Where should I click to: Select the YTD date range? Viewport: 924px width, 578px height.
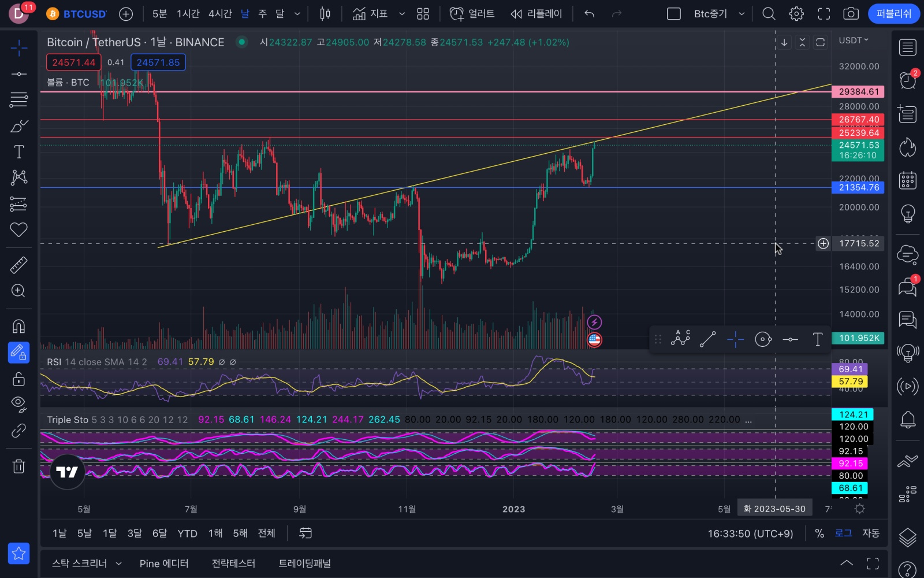[187, 533]
